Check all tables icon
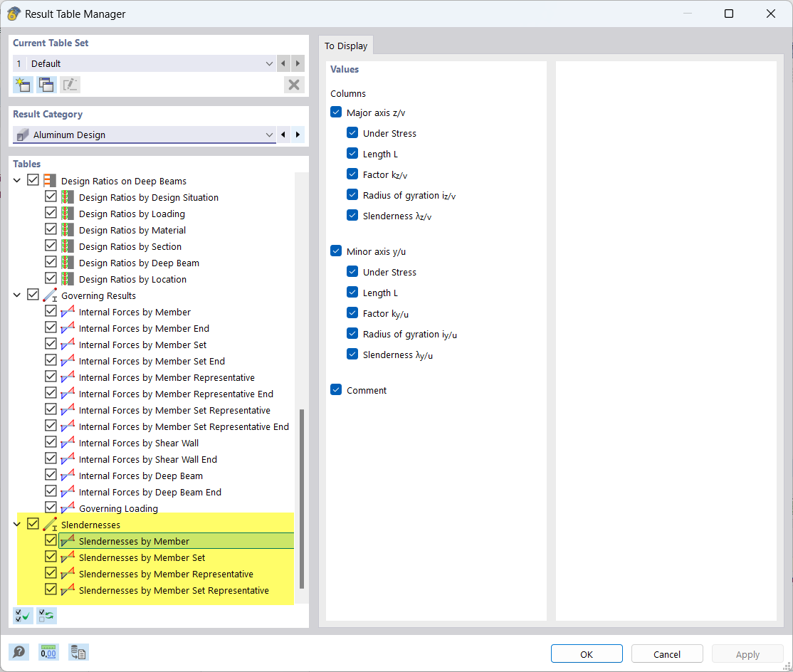 23,615
